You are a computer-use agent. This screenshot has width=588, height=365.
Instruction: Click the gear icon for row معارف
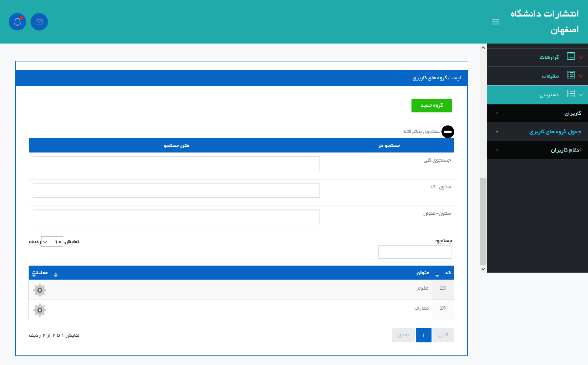click(40, 310)
